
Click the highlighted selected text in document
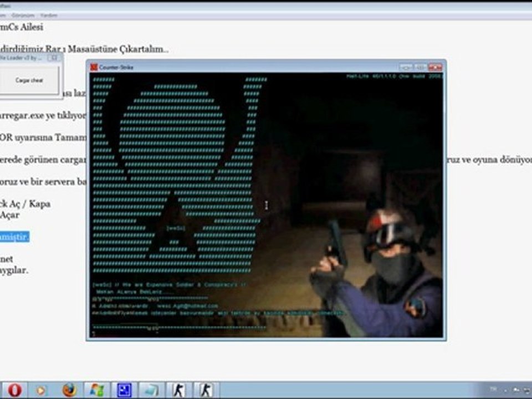tap(14, 237)
